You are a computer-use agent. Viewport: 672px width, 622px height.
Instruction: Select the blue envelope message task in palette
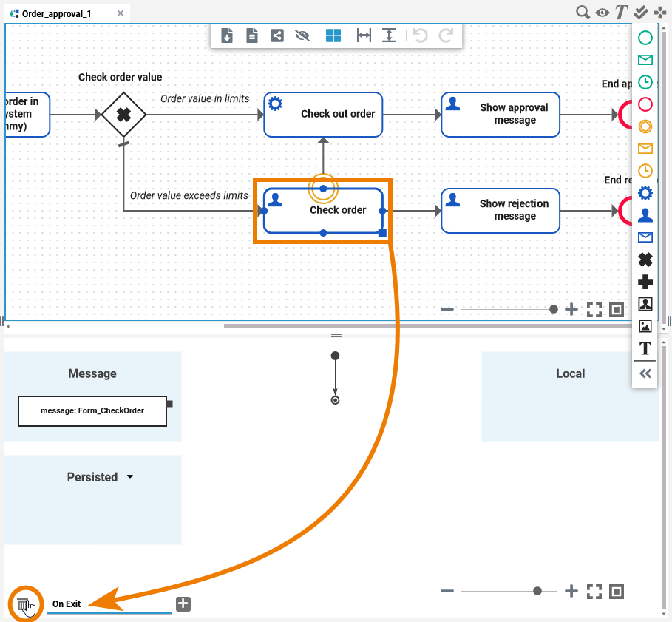pos(645,237)
